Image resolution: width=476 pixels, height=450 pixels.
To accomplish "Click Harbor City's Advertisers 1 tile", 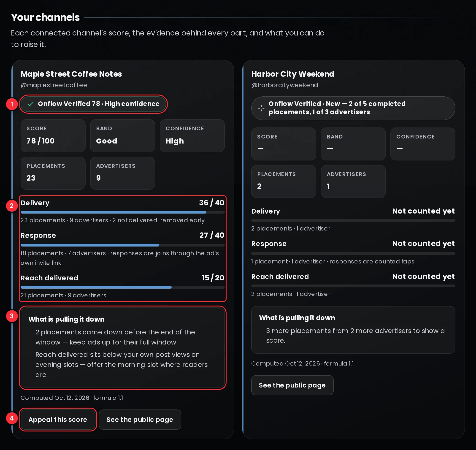I will (353, 181).
